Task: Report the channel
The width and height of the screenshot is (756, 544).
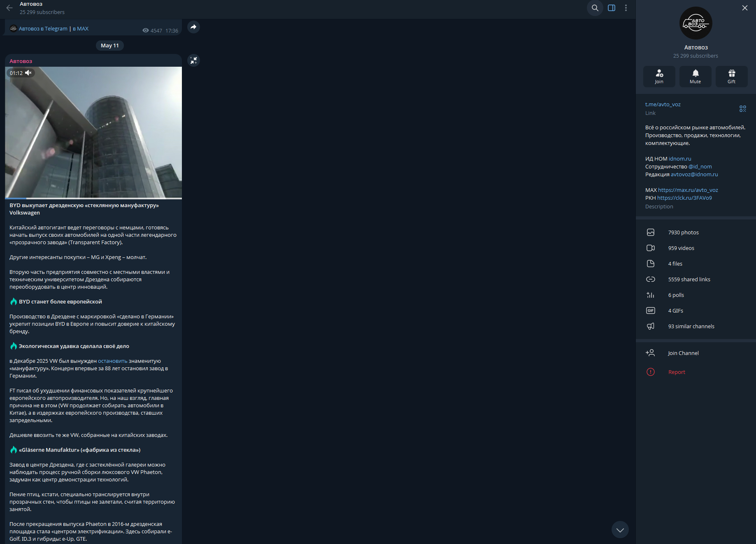Action: pyautogui.click(x=696, y=372)
